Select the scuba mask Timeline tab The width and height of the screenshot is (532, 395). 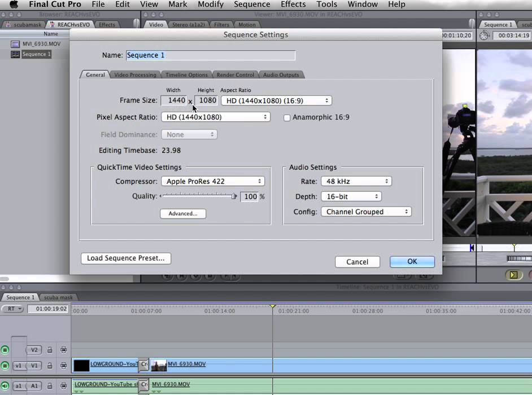coord(58,297)
